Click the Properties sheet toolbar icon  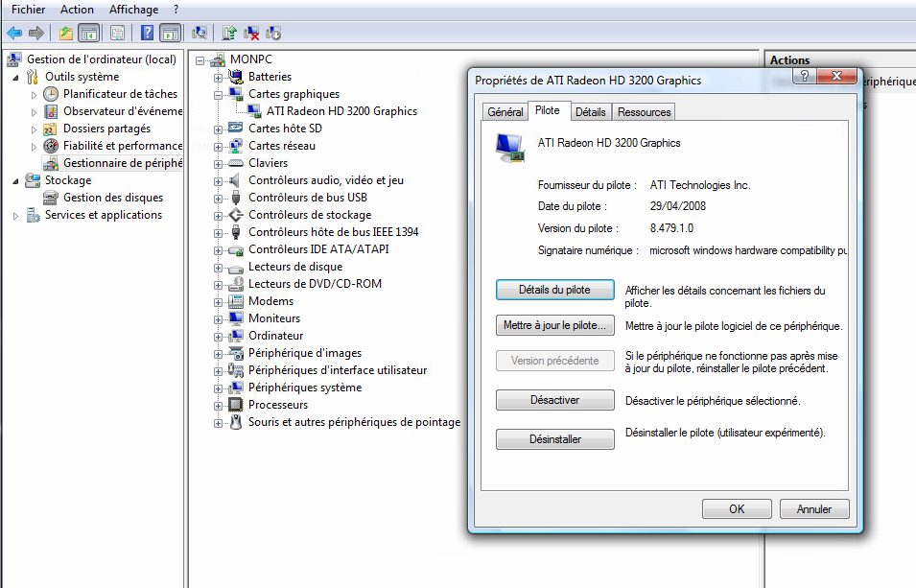117,34
